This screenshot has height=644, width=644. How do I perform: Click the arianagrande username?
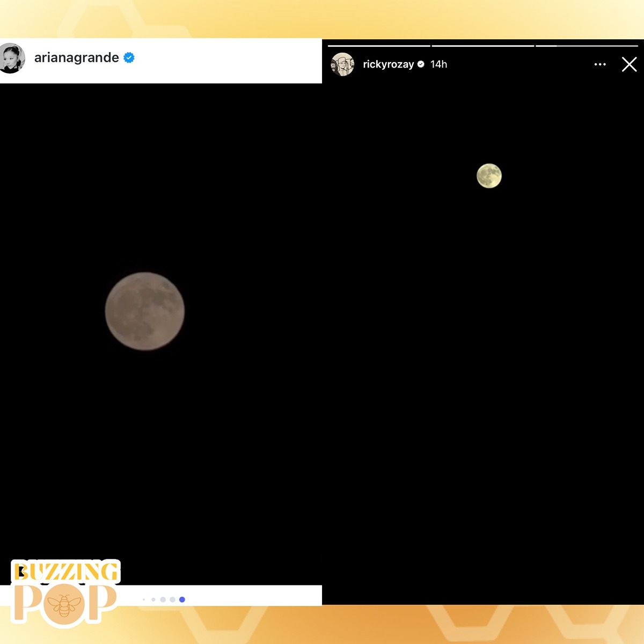pos(77,57)
